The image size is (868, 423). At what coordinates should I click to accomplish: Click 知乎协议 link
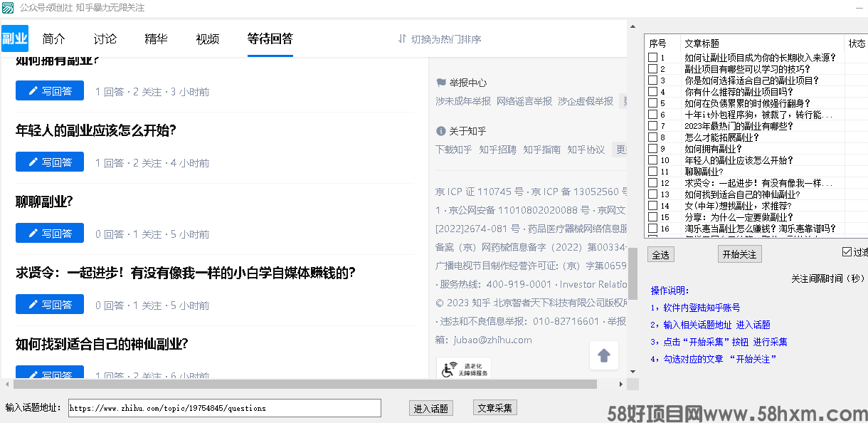click(x=586, y=150)
